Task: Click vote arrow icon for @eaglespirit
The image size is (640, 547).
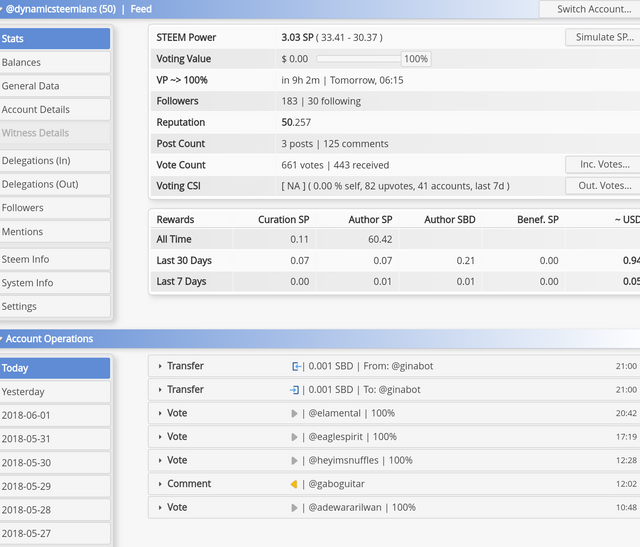Action: pyautogui.click(x=294, y=437)
